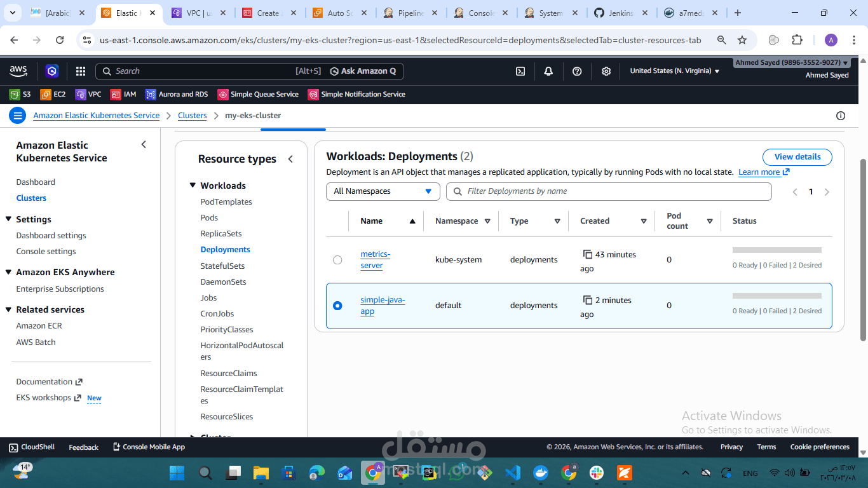868x488 pixels.
Task: Click the page vertical scrollbar
Action: pos(863,249)
